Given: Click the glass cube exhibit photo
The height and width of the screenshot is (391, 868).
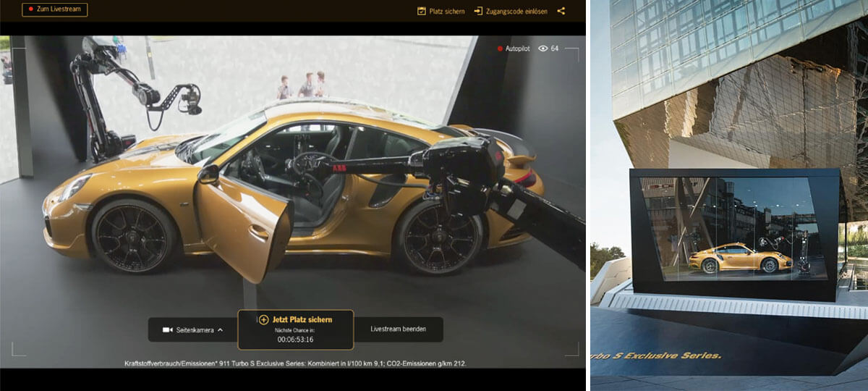Looking at the screenshot, I should [x=729, y=195].
